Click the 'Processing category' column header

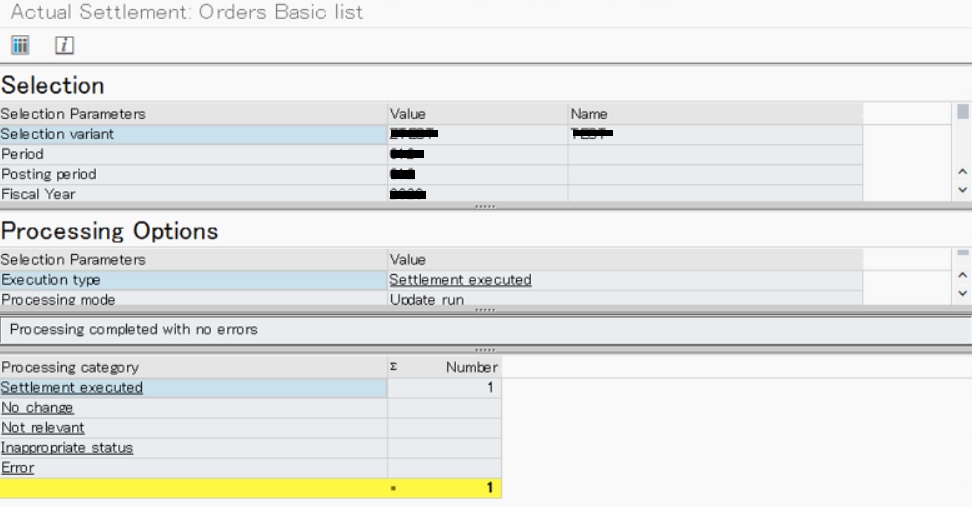(70, 367)
